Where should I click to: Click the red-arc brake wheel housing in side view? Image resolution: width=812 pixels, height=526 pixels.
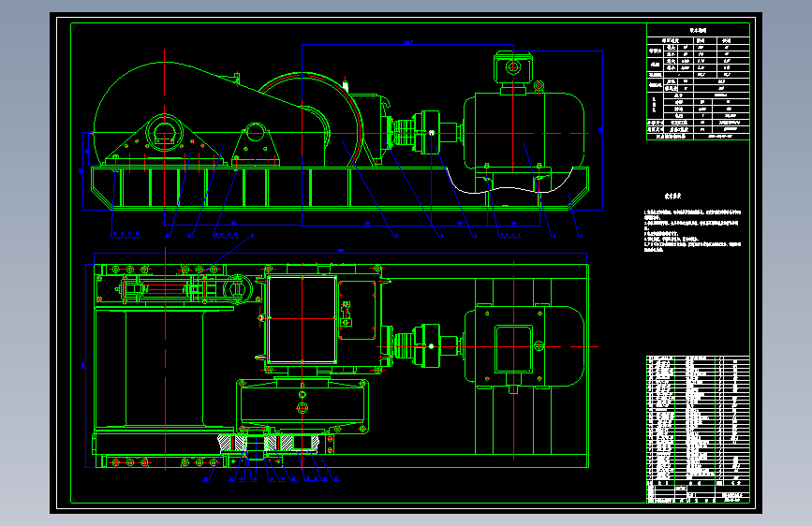(x=310, y=120)
